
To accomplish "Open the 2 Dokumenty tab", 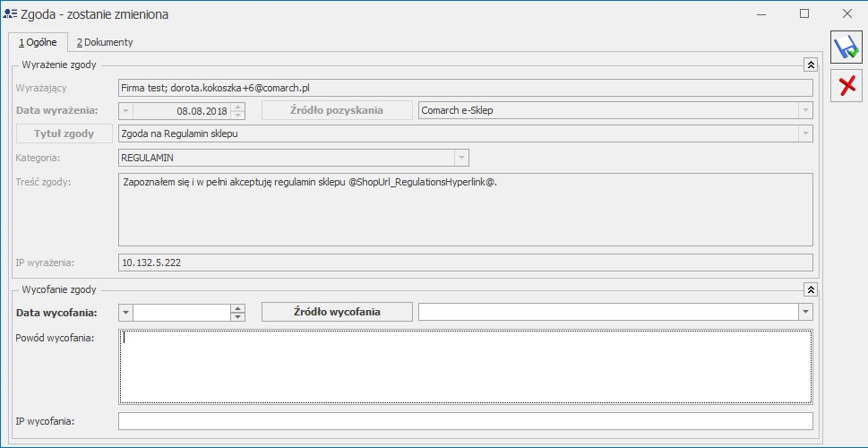I will point(105,42).
